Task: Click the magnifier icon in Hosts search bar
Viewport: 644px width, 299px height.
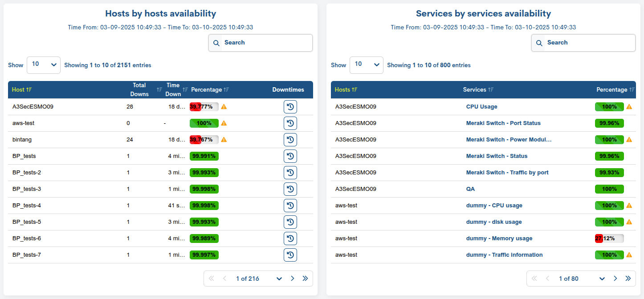Action: click(216, 43)
